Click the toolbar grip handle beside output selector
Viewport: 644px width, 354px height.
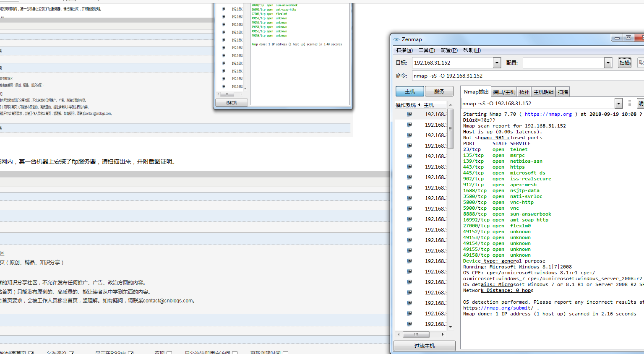pos(629,103)
